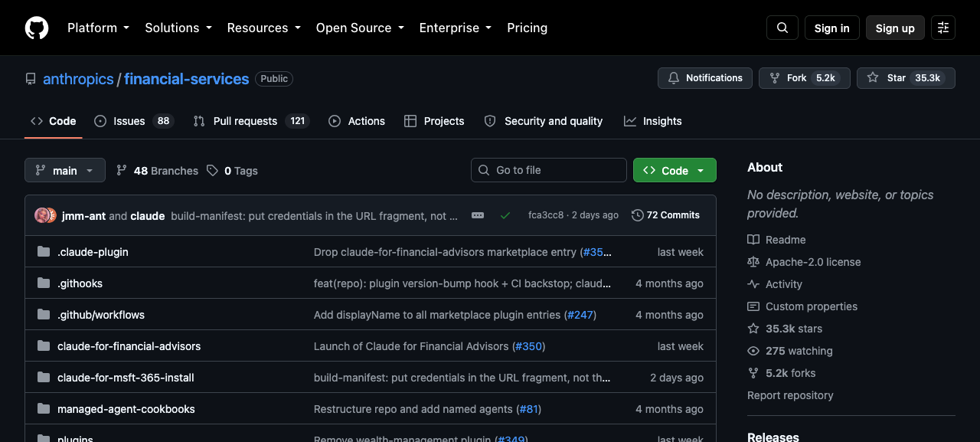Click the scale icon next to Apache-2.0 license
This screenshot has width=980, height=442.
753,262
